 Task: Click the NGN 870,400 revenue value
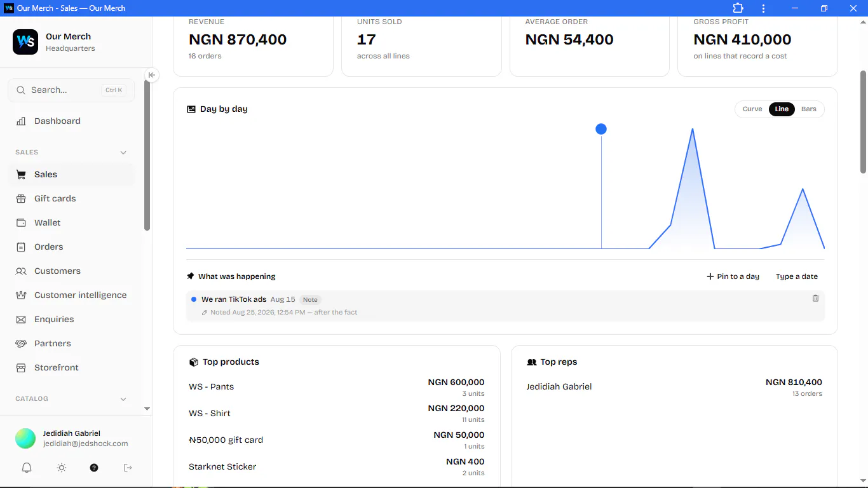pos(238,39)
